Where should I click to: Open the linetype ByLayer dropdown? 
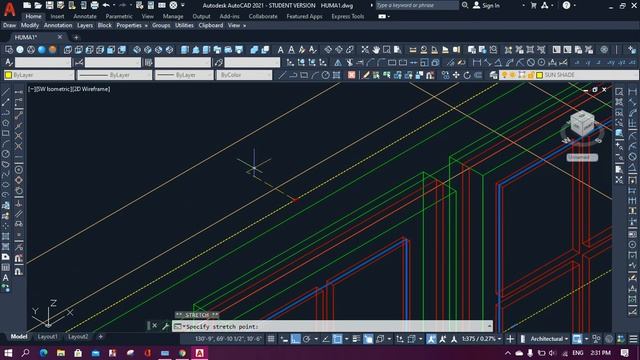(x=114, y=75)
